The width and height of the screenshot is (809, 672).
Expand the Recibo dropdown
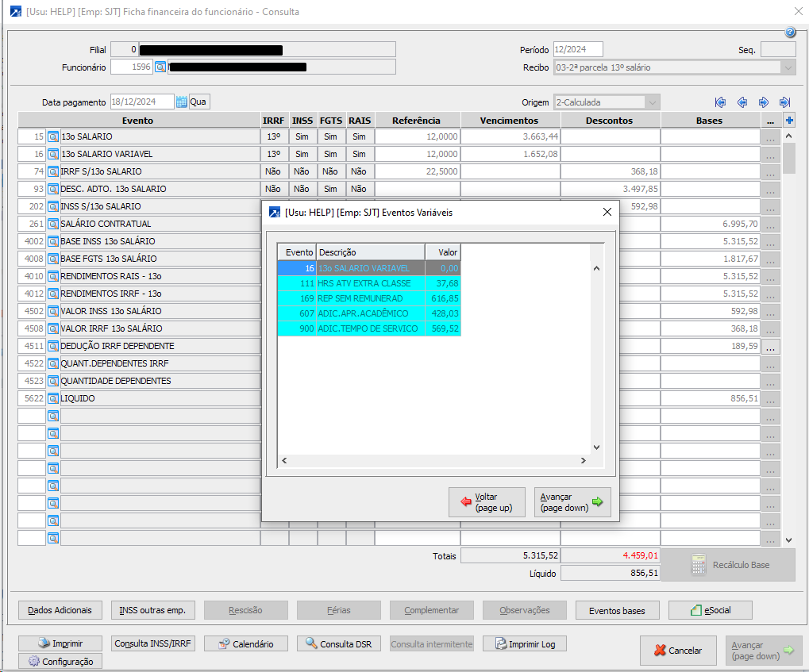pos(788,67)
